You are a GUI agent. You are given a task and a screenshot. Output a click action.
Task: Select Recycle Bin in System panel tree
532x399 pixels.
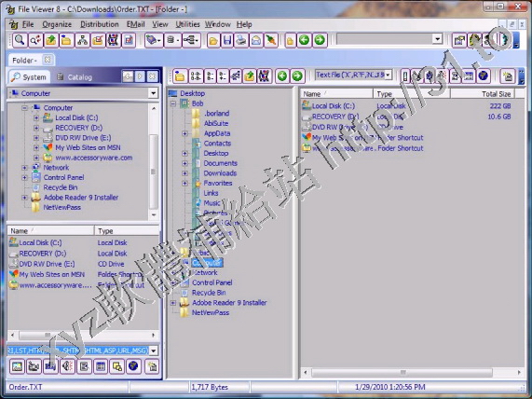60,187
